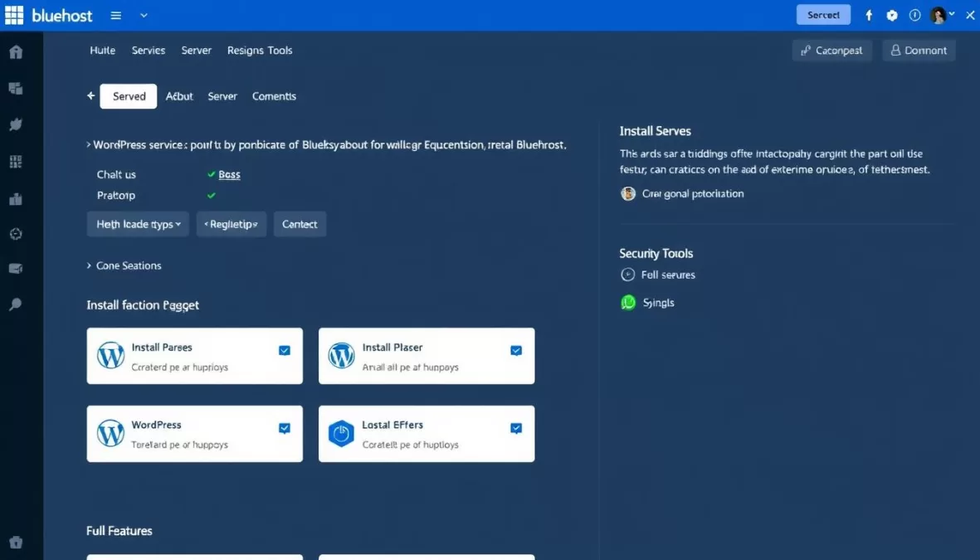This screenshot has width=980, height=560.
Task: Open the email icon in the left sidebar
Action: (15, 267)
